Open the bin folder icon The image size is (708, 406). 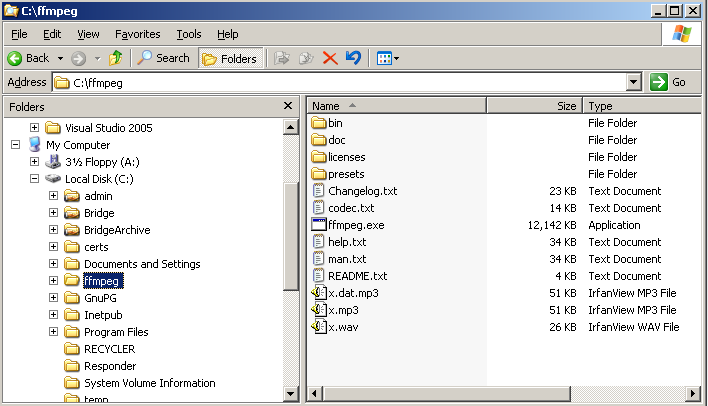[319, 123]
